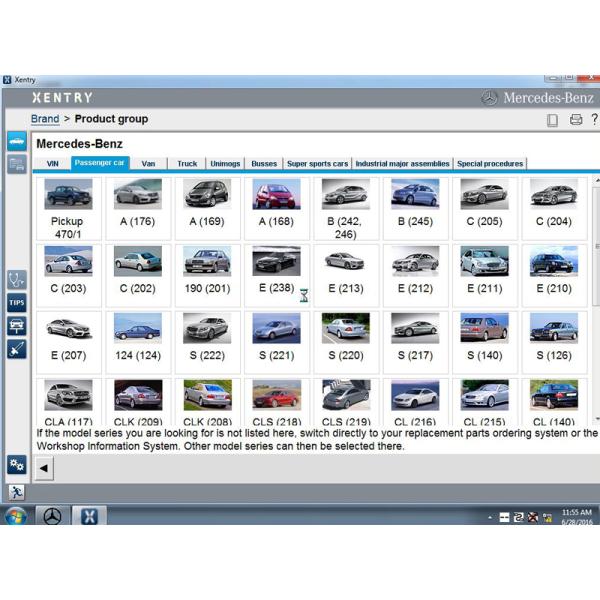This screenshot has height=600, width=600.
Task: Click the question mark help icon
Action: 594,120
